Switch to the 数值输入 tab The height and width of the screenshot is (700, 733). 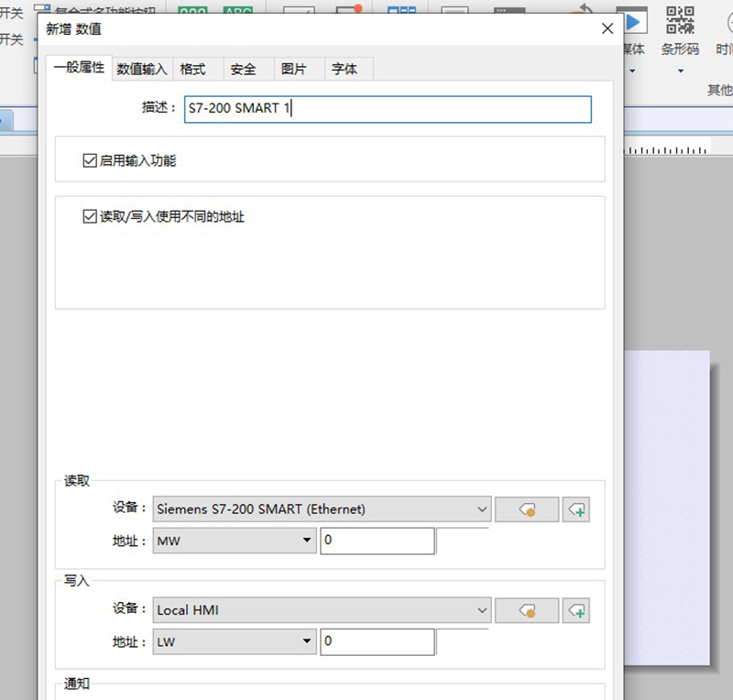click(x=142, y=70)
